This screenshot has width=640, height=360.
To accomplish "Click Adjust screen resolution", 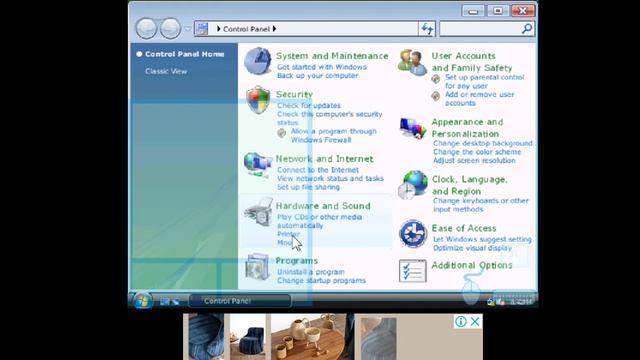I will pyautogui.click(x=474, y=160).
